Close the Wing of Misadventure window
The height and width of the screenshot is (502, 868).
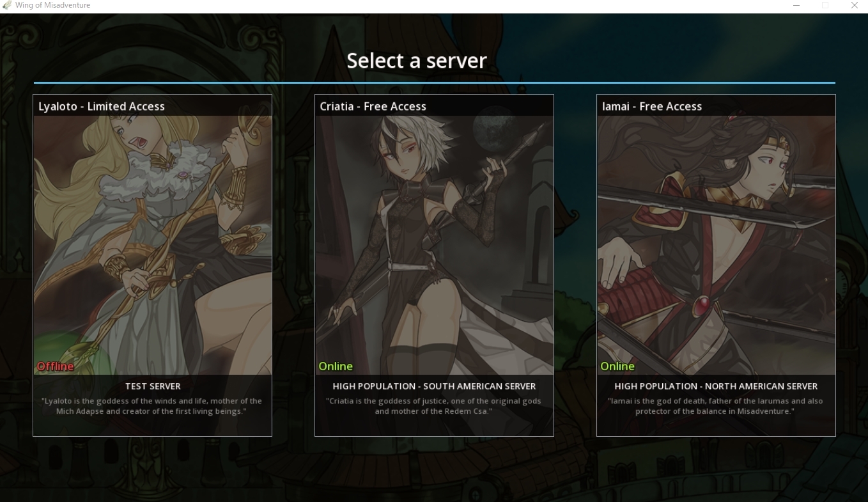(x=854, y=5)
